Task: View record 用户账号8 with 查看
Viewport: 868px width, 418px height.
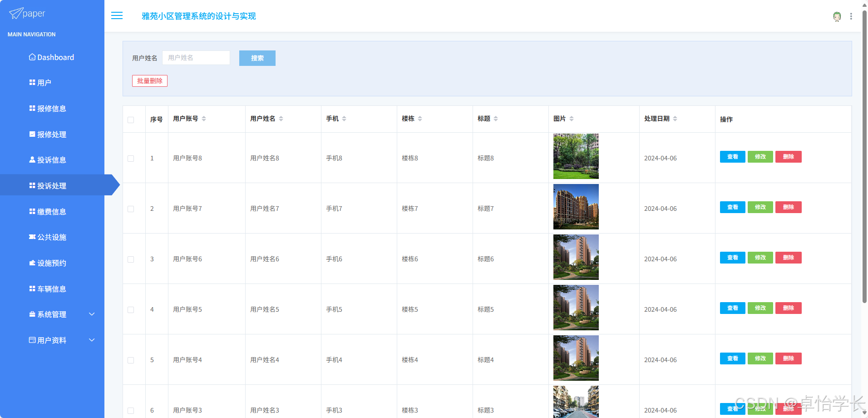Action: (733, 157)
